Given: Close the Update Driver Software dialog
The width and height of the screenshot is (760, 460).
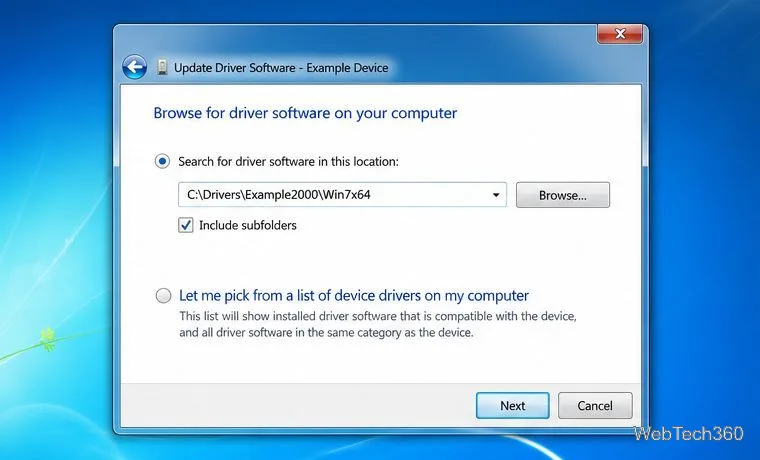Looking at the screenshot, I should click(620, 34).
